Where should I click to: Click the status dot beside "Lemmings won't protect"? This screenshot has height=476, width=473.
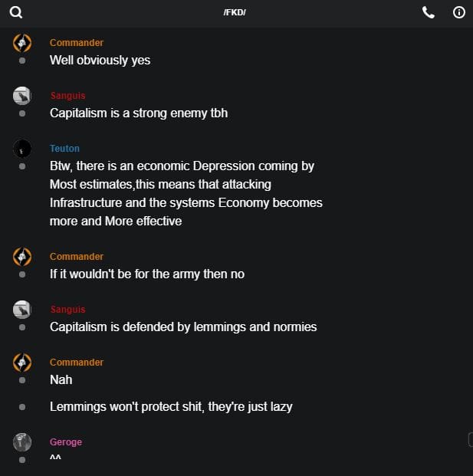click(22, 407)
